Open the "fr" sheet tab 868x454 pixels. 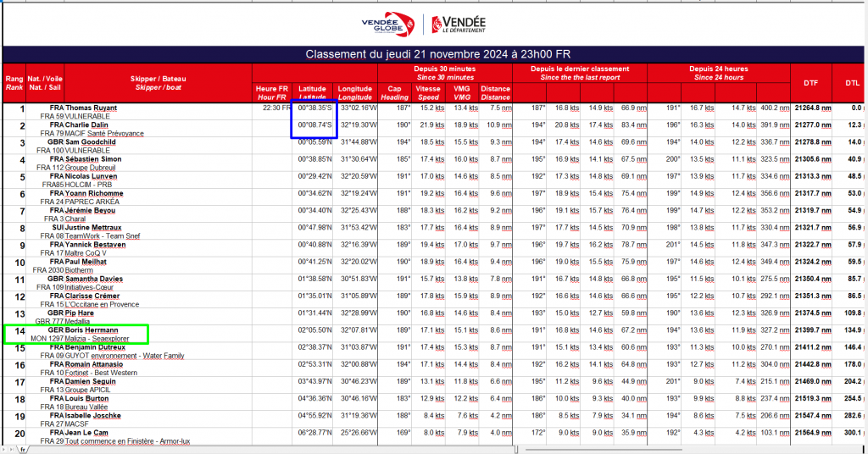pos(24,449)
